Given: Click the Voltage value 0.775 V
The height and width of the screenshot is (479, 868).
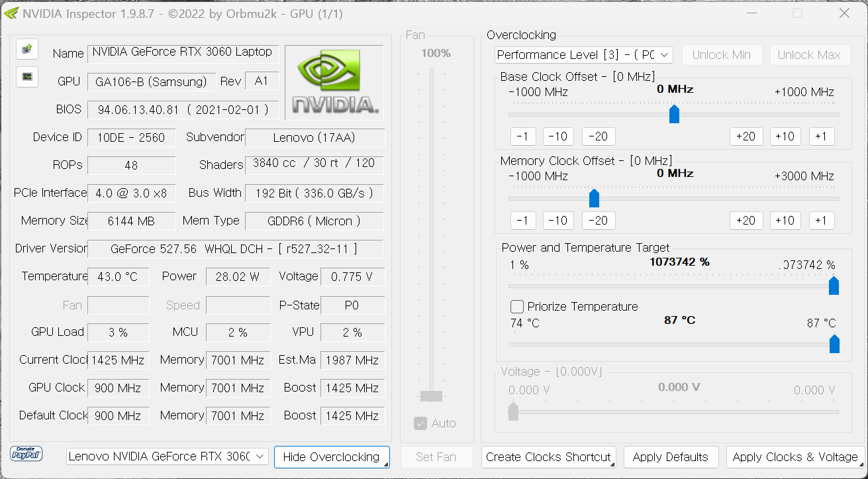Looking at the screenshot, I should point(352,277).
